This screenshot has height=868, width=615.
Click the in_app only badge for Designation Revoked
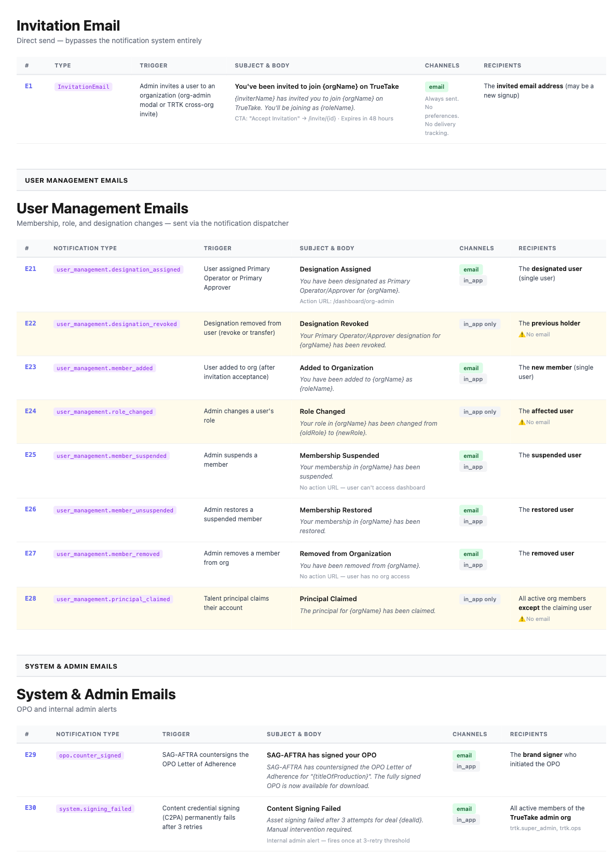pos(480,324)
